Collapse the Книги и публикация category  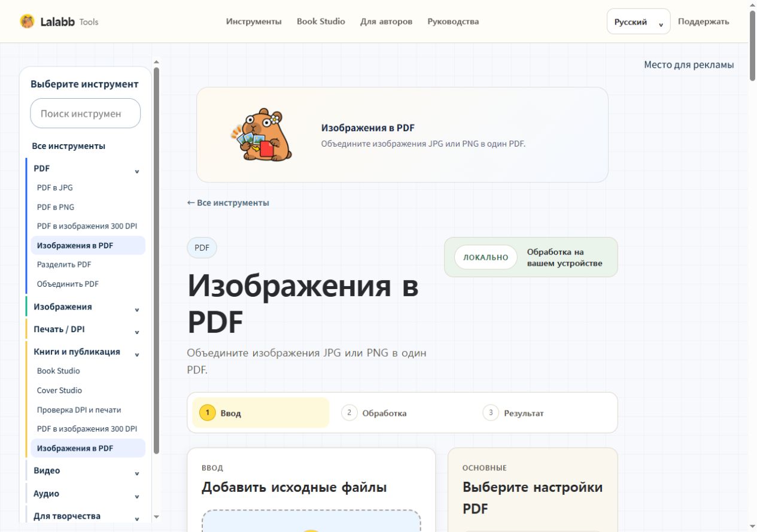click(86, 352)
